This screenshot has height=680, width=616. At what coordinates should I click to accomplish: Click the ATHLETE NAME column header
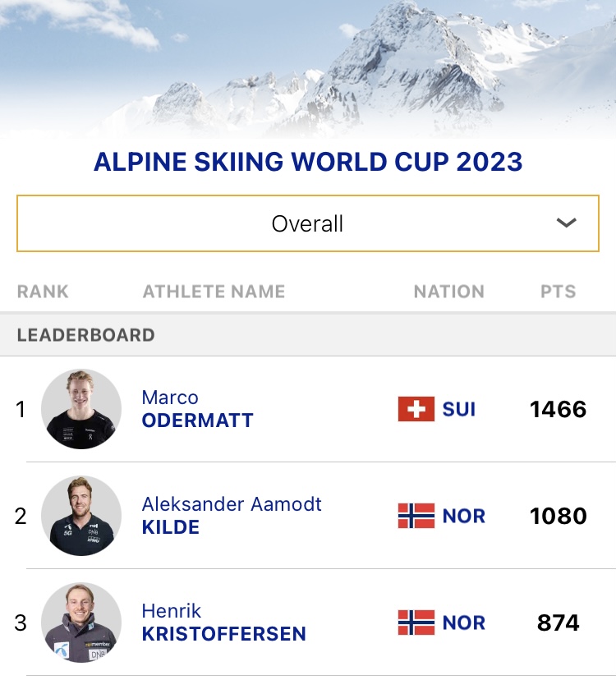(214, 292)
